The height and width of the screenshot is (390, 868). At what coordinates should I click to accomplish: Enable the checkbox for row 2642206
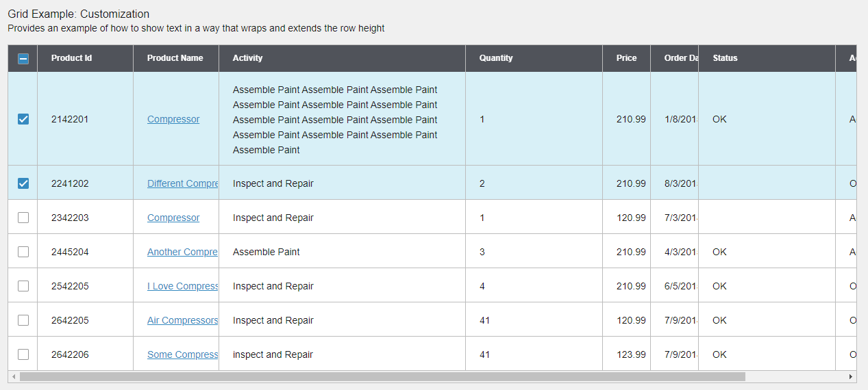[23, 354]
